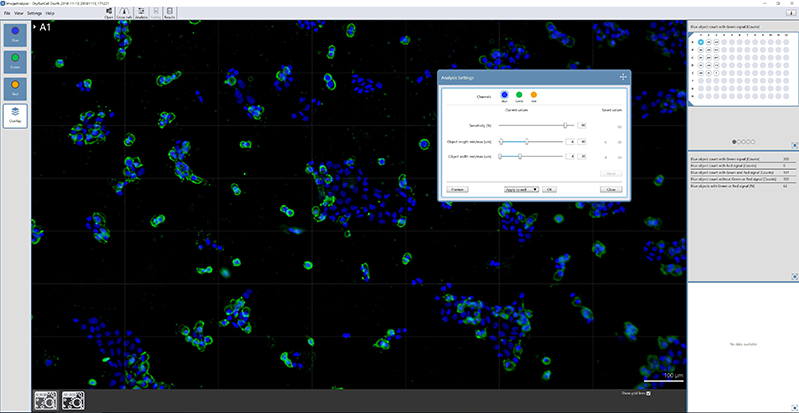Click the Close button in Analysis Settings
The height and width of the screenshot is (413, 799).
point(607,188)
